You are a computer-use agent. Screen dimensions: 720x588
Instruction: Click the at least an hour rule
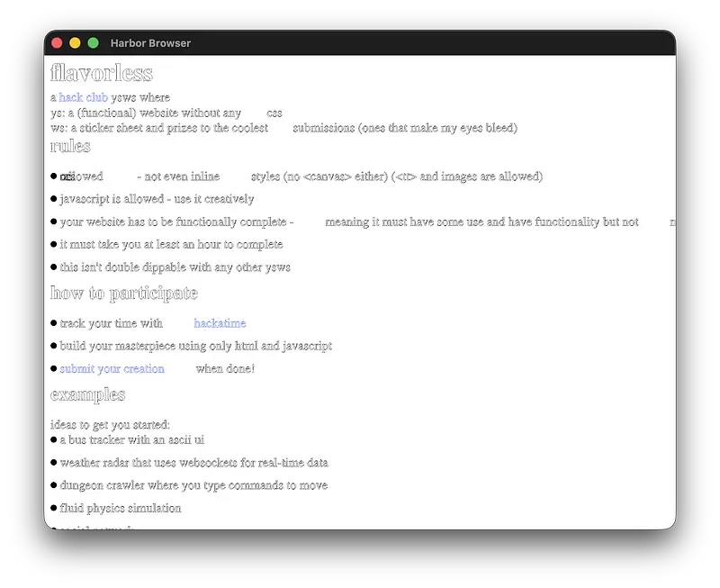tap(171, 244)
